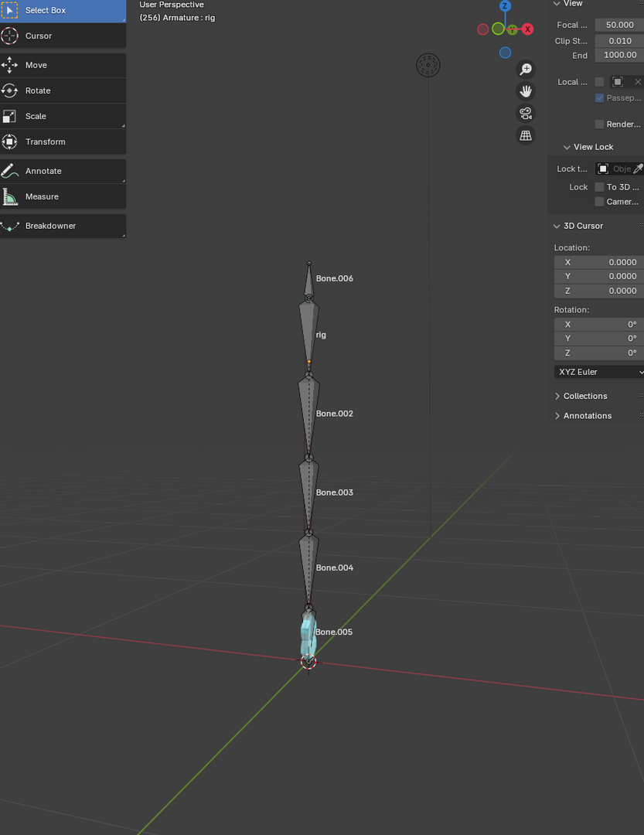Click the Clip Start field 0.010
Screen dimensions: 644x835
click(x=619, y=41)
